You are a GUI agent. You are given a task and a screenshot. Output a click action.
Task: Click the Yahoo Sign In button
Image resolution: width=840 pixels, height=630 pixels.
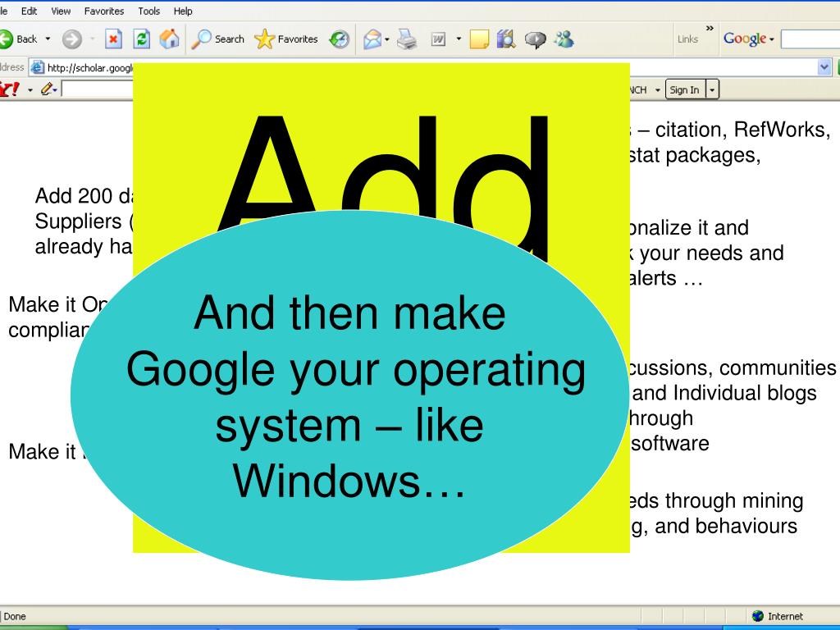click(685, 89)
